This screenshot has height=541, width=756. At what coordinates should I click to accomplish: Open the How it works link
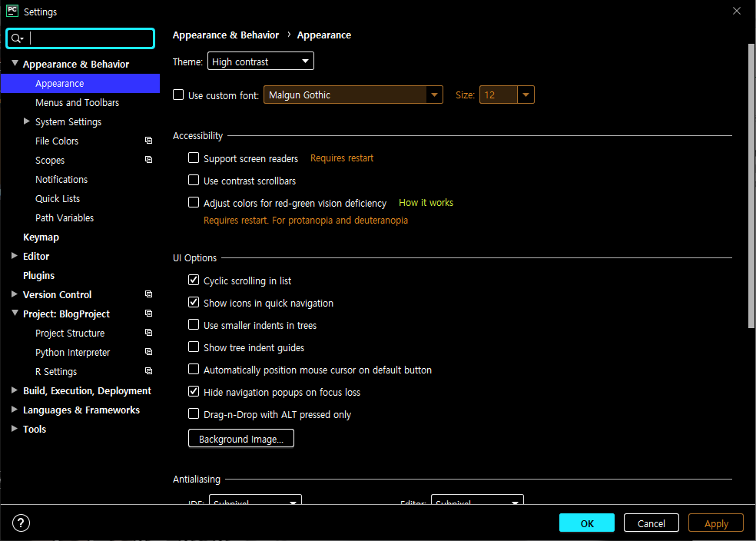point(426,203)
